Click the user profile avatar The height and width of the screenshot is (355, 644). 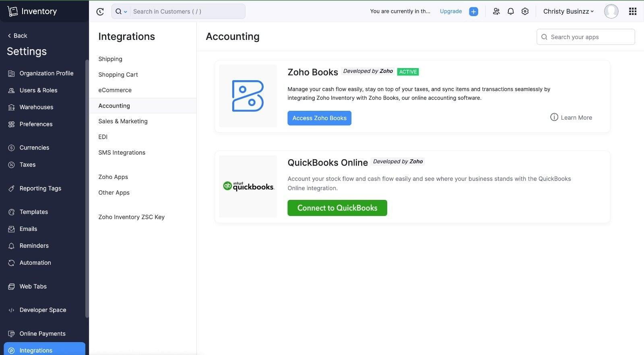pyautogui.click(x=611, y=11)
